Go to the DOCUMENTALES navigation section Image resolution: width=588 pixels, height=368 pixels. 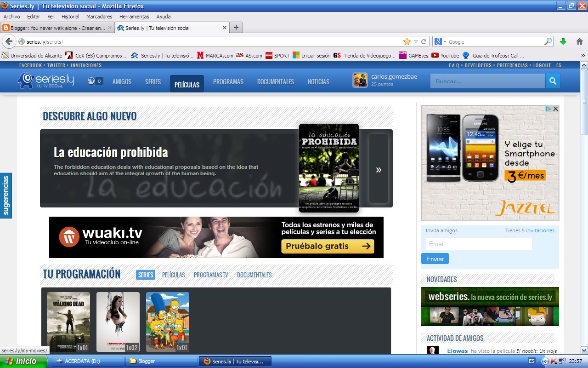click(276, 81)
